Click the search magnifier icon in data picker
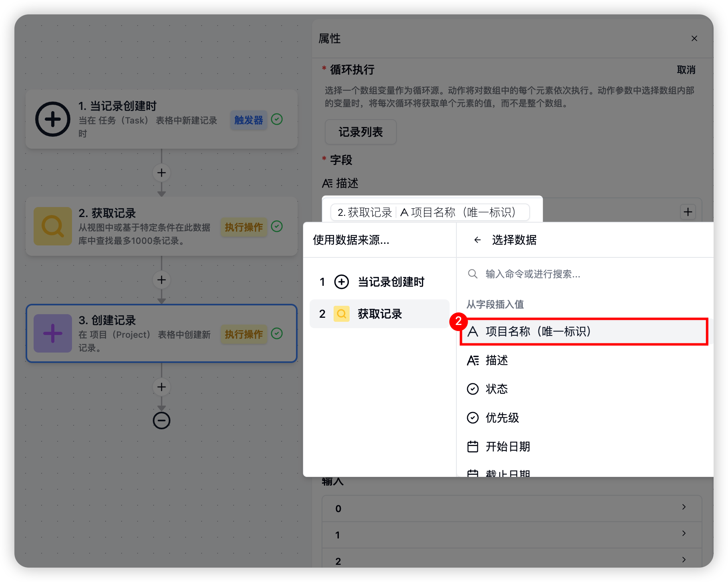Screen dimensions: 728x582 [473, 274]
